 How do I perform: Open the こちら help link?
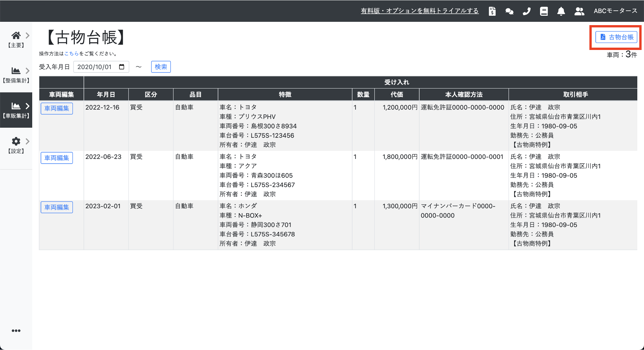click(71, 54)
